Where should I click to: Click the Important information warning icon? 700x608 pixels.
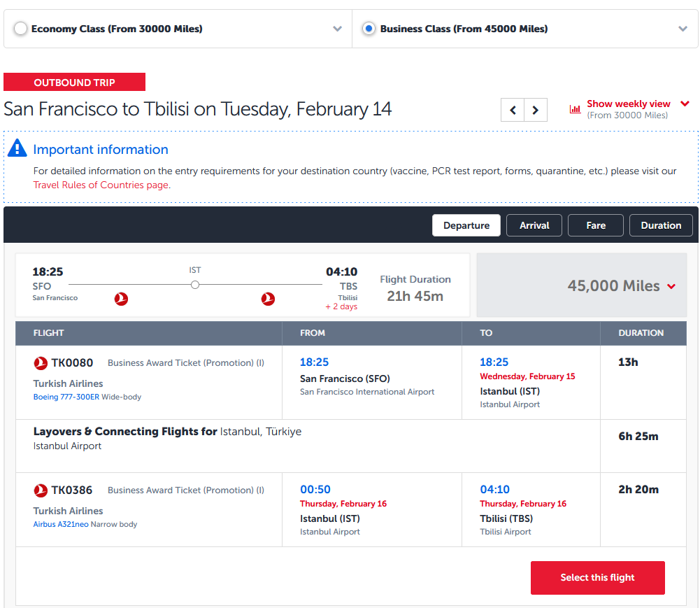click(17, 148)
